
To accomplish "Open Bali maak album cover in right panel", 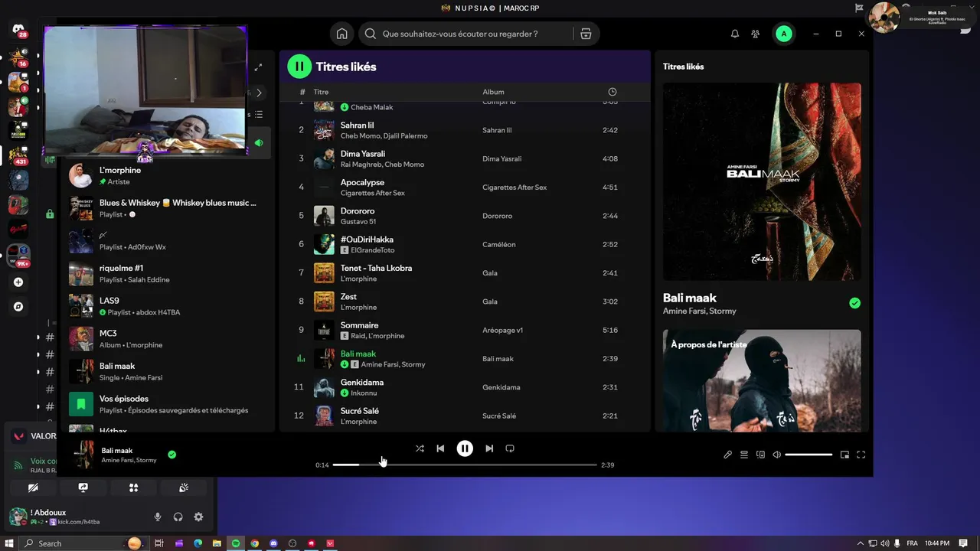I will [762, 181].
